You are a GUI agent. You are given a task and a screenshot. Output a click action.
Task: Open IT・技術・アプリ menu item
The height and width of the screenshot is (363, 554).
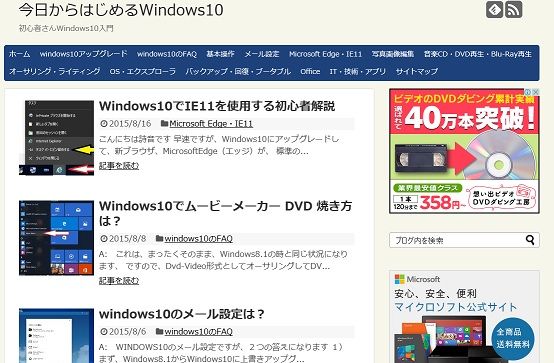pyautogui.click(x=358, y=71)
